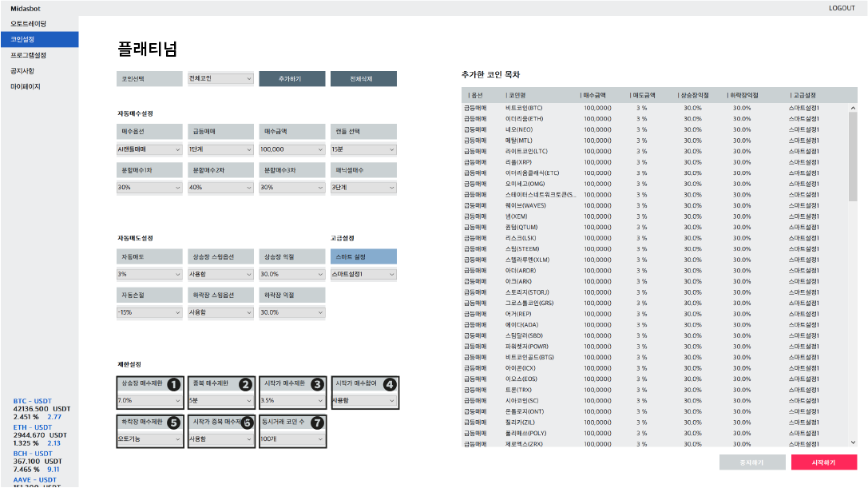Open 마이페이지 from the sidebar
Viewport: 868px width, 488px height.
click(x=25, y=86)
